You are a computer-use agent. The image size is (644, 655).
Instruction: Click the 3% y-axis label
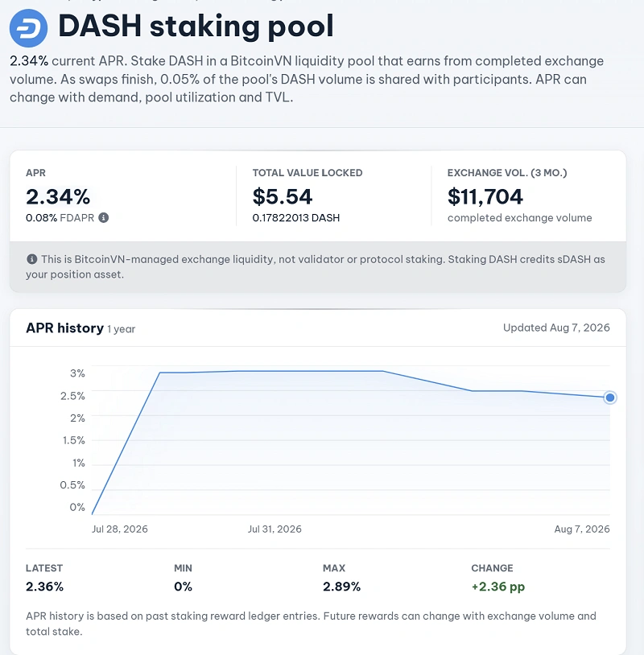click(78, 373)
